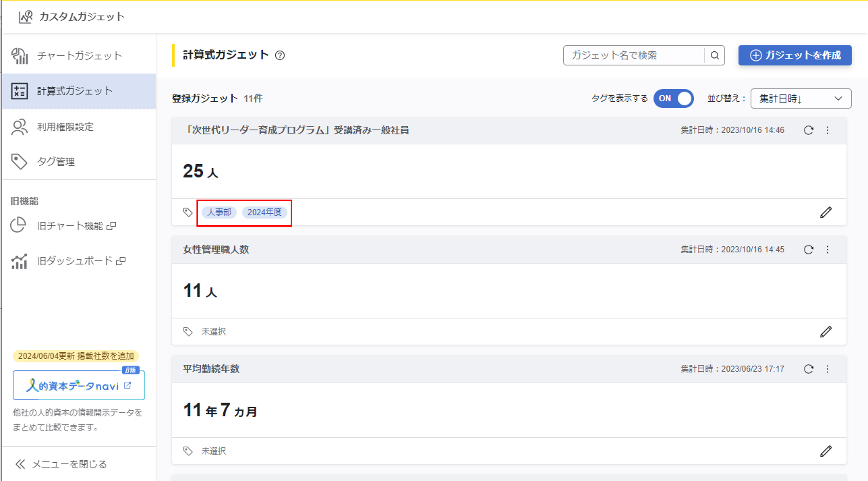Open three-dot menu for 次世代リーダー育成プログラム gadget
The width and height of the screenshot is (868, 481).
pos(828,130)
